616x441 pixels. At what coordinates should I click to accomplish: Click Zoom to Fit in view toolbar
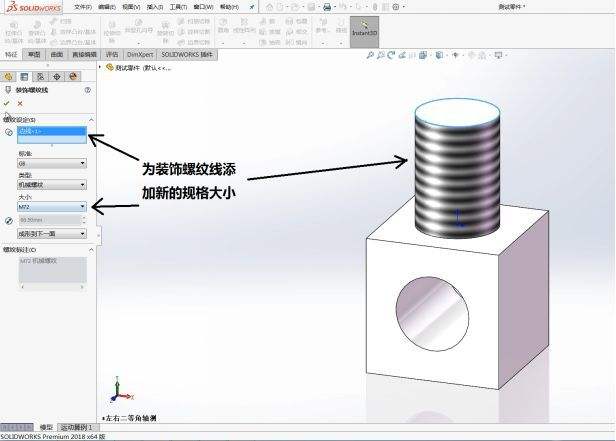pyautogui.click(x=370, y=55)
